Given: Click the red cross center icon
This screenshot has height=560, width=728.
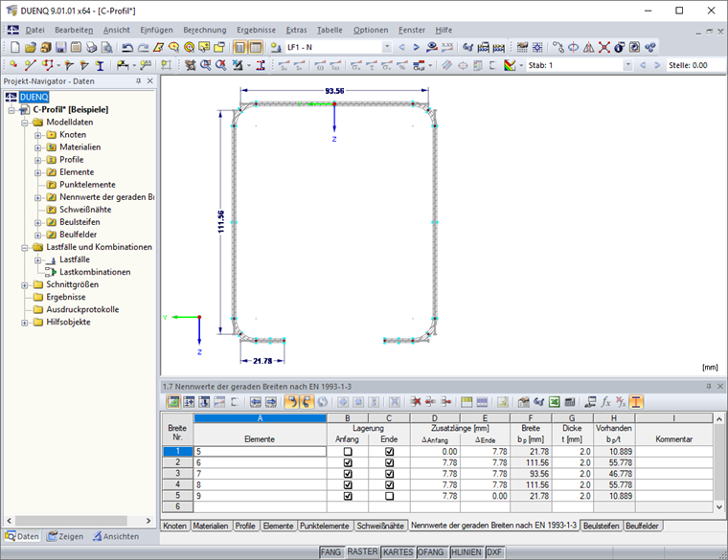Looking at the screenshot, I should 604,47.
